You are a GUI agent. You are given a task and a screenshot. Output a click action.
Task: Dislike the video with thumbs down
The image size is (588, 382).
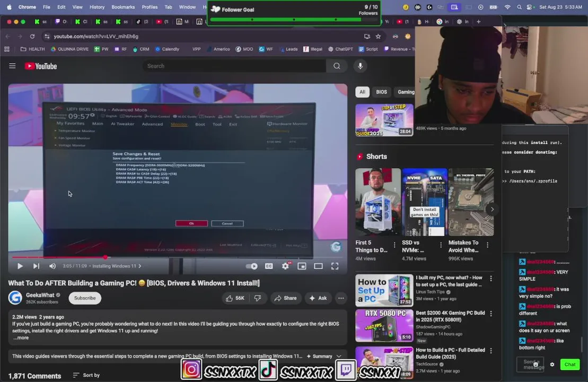(x=258, y=298)
